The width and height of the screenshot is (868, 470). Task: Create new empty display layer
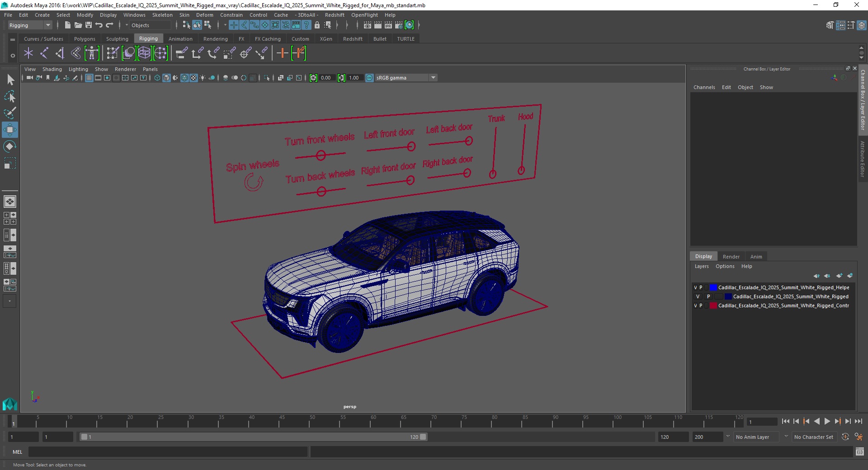coord(839,276)
